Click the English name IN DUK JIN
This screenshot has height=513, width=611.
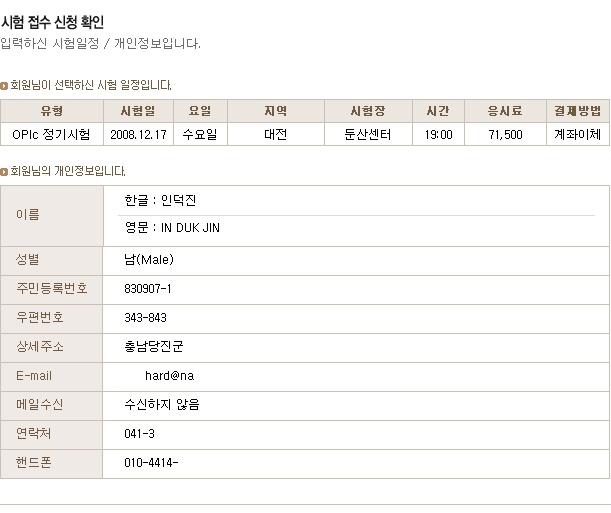pos(190,228)
